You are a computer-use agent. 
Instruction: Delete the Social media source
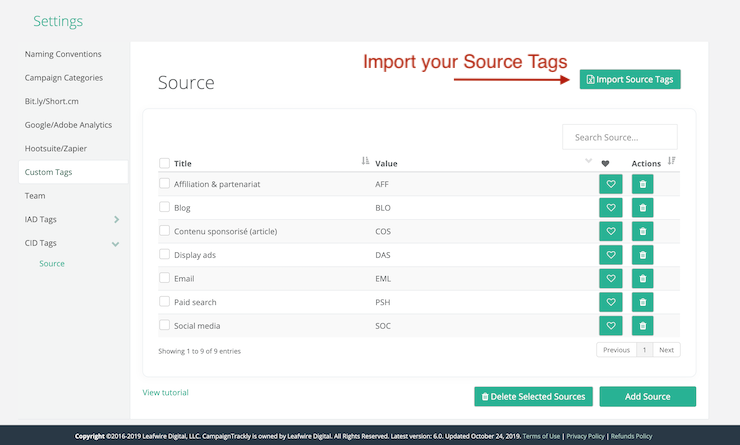click(x=642, y=325)
